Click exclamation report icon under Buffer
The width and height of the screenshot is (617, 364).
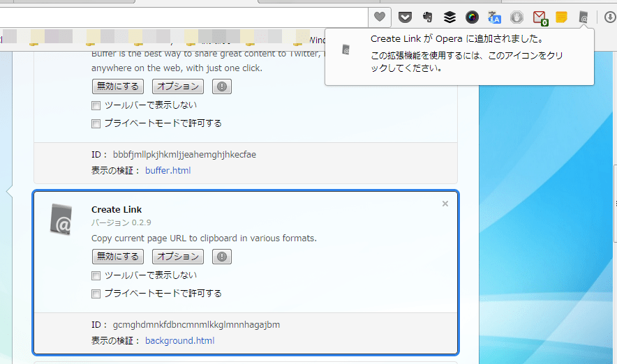coord(222,86)
